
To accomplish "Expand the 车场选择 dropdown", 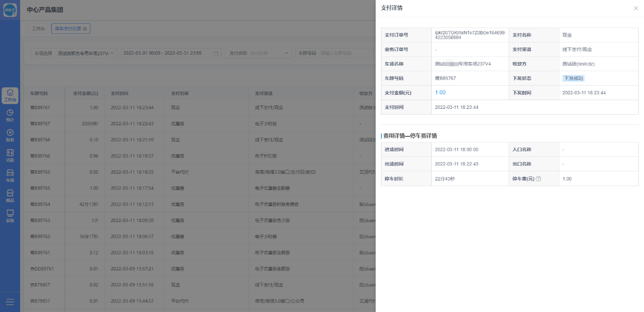I will tap(74, 53).
